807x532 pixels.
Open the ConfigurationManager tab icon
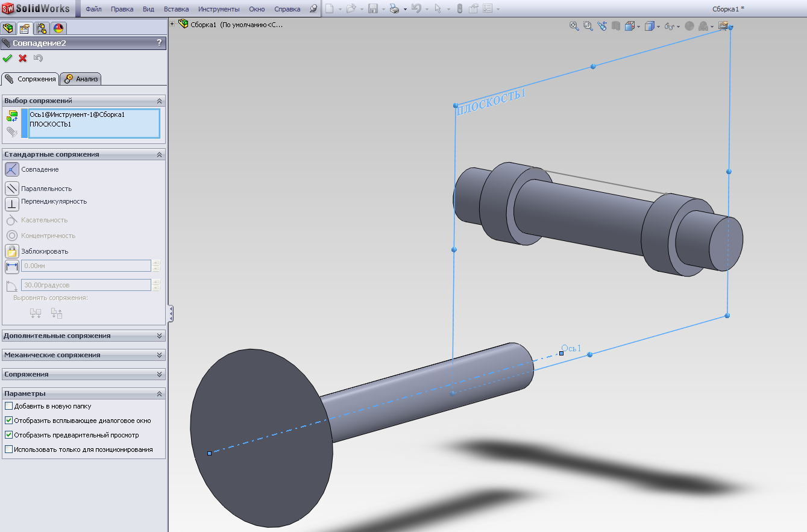point(42,28)
